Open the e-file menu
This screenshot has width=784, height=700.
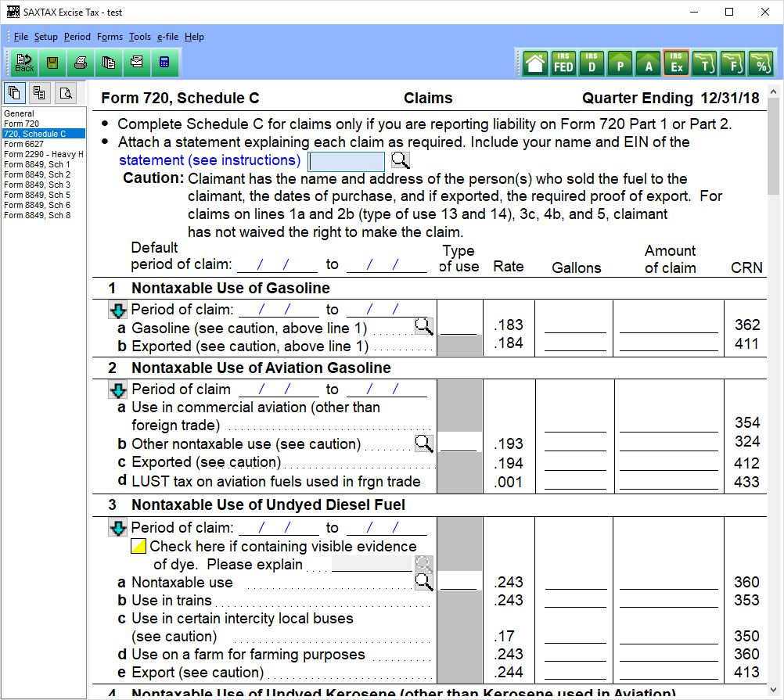tap(168, 37)
